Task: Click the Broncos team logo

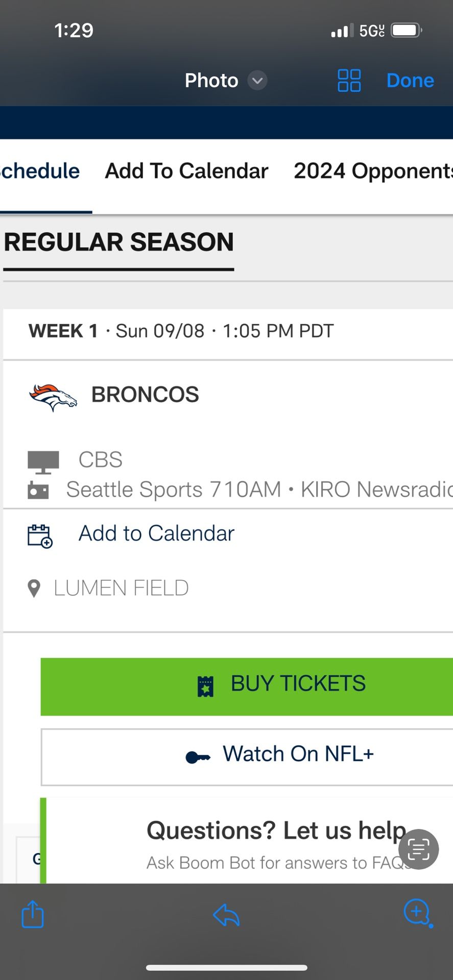Action: click(x=53, y=397)
